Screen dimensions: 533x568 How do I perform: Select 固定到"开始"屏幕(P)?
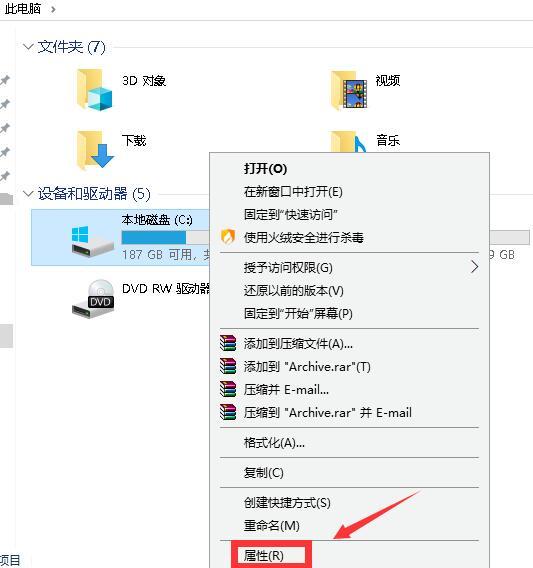(298, 313)
